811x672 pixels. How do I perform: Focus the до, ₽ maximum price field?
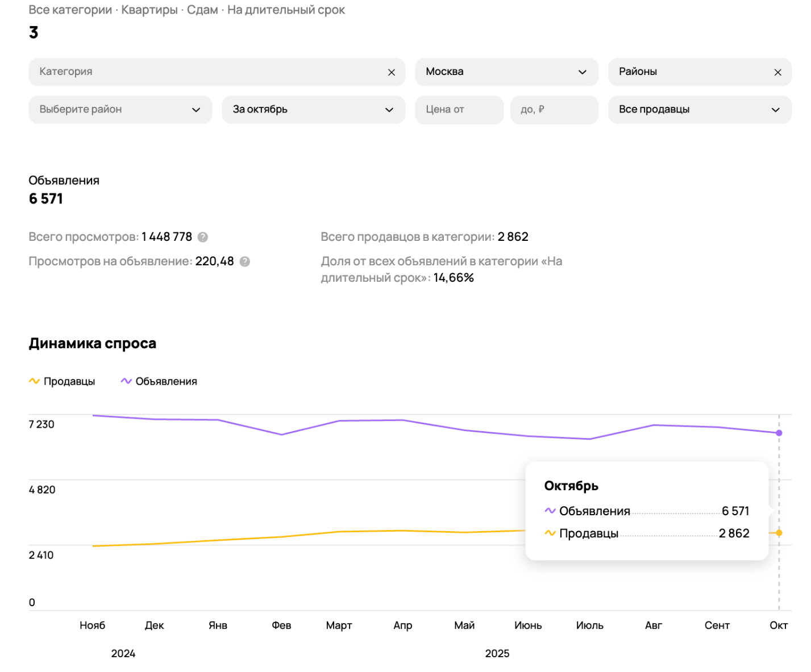pyautogui.click(x=554, y=110)
